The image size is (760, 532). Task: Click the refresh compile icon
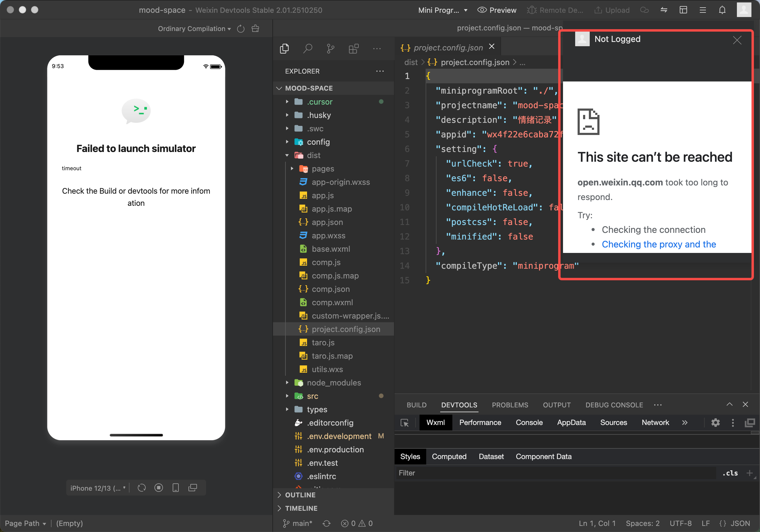[241, 29]
